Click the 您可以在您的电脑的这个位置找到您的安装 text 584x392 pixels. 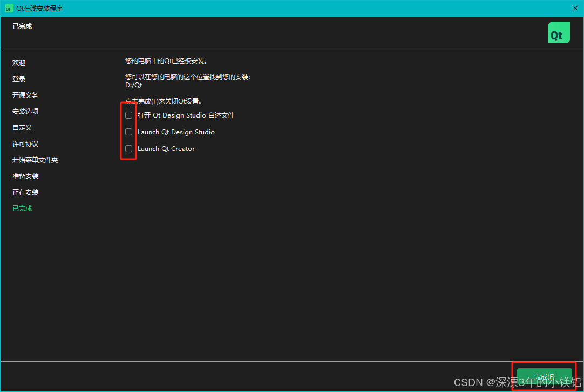[188, 77]
